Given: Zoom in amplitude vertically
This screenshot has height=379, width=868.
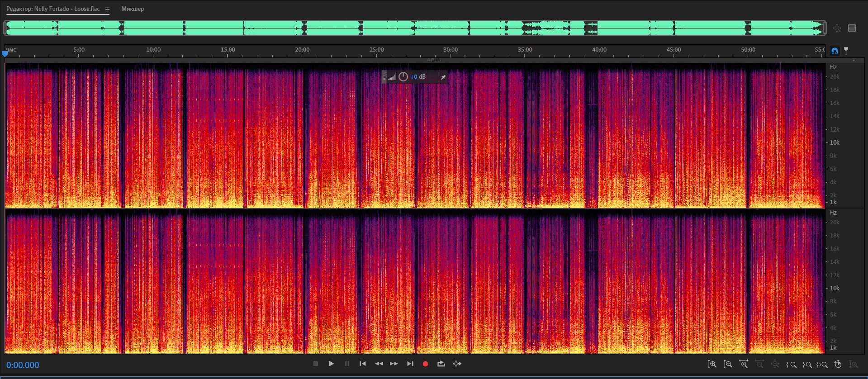Looking at the screenshot, I should click(712, 365).
